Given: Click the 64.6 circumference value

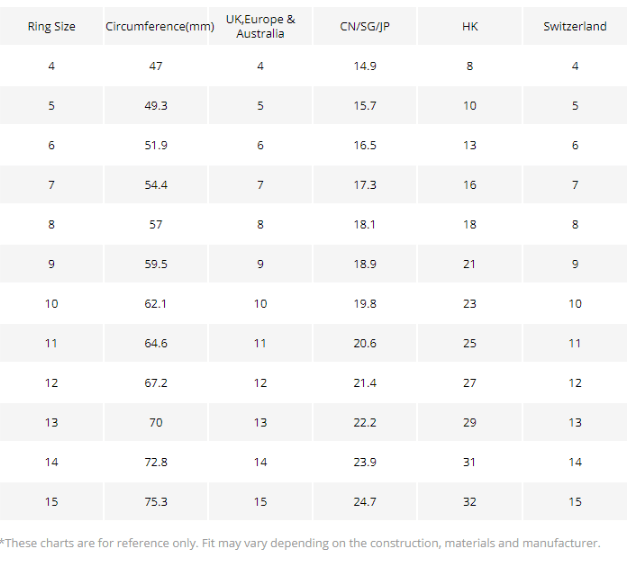Looking at the screenshot, I should tap(155, 343).
